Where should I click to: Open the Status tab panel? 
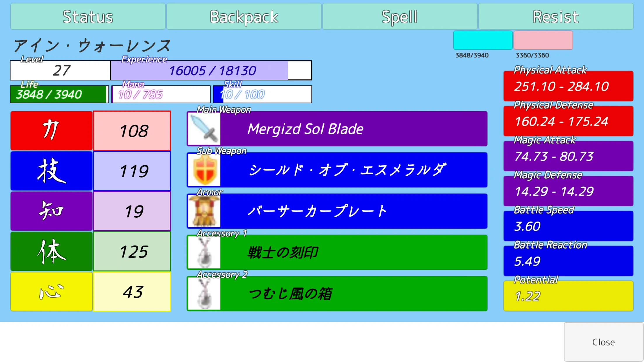87,16
